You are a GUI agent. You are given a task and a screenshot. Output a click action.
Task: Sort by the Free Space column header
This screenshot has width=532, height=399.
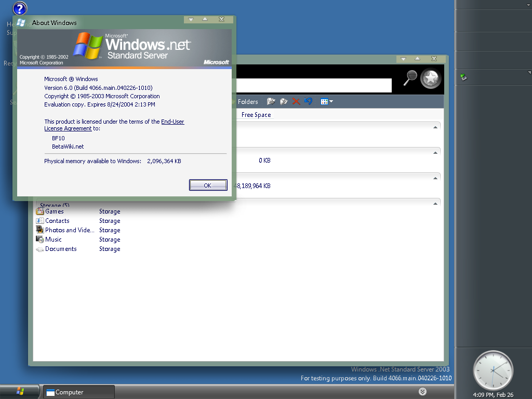(256, 115)
